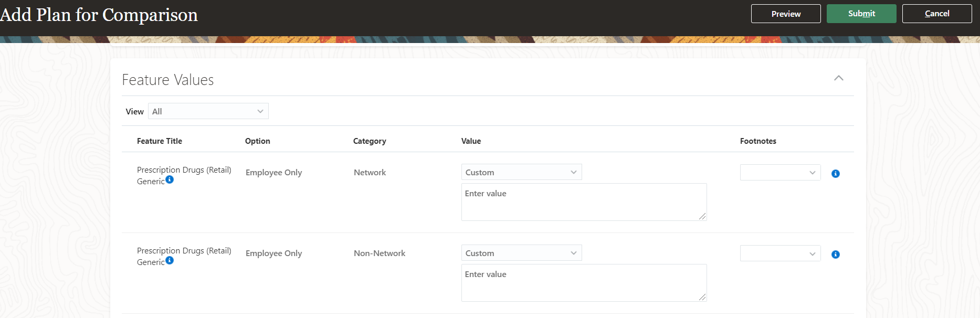Click the Footnotes column header
The height and width of the screenshot is (318, 980).
[x=757, y=141]
